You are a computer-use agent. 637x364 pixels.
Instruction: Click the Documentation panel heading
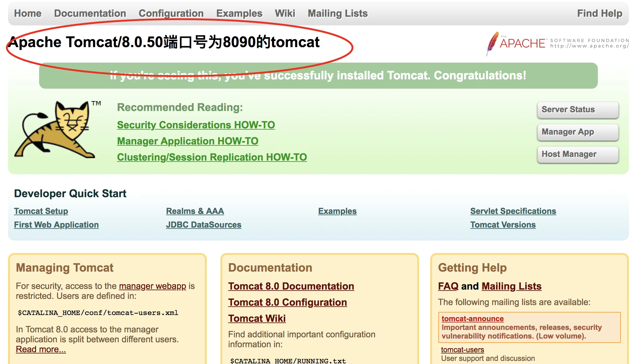(270, 268)
